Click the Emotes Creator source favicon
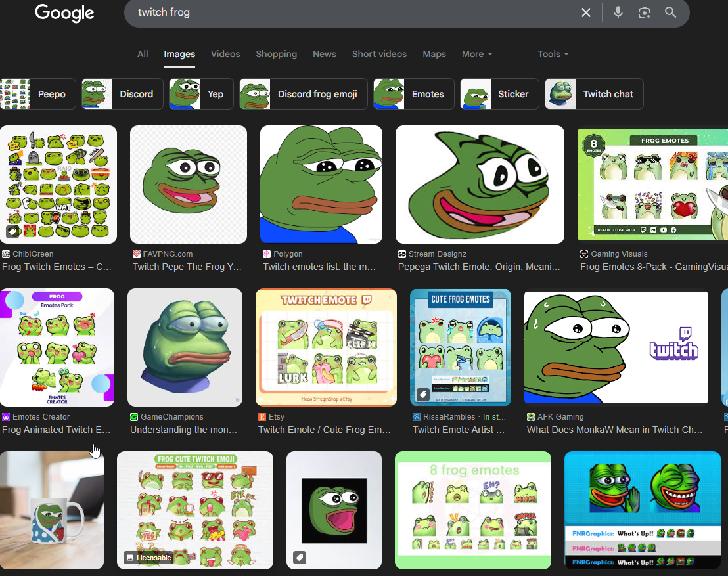Image resolution: width=728 pixels, height=576 pixels. [x=6, y=417]
